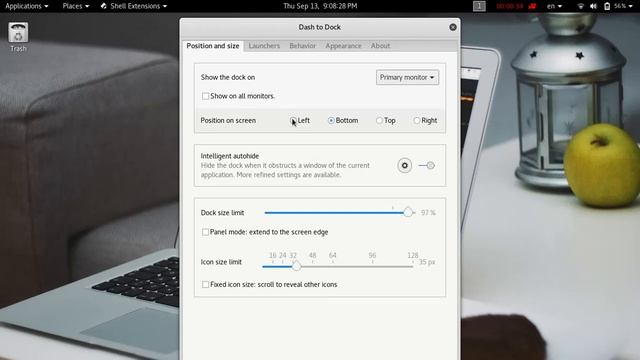
Task: Click the red screen recording indicator
Action: pyautogui.click(x=532, y=6)
